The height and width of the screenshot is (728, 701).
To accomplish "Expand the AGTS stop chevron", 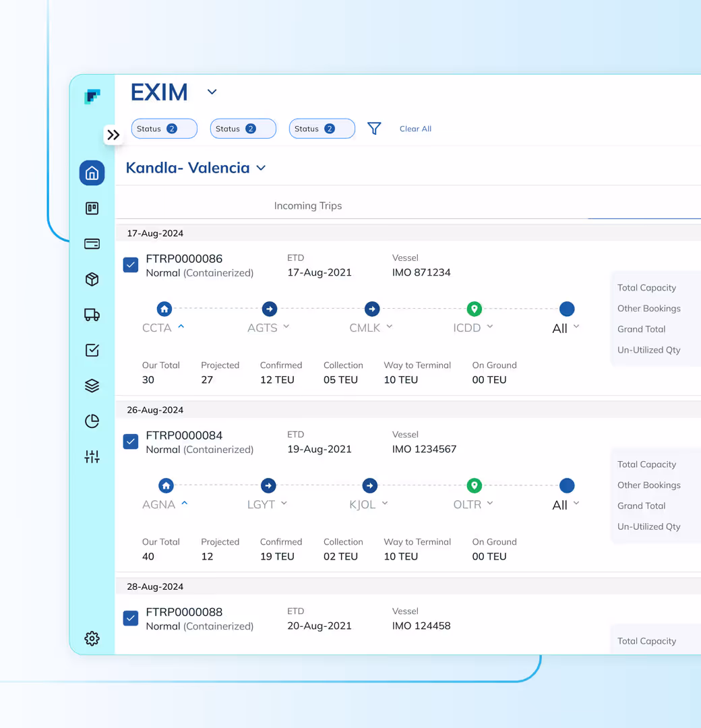I will (x=286, y=327).
